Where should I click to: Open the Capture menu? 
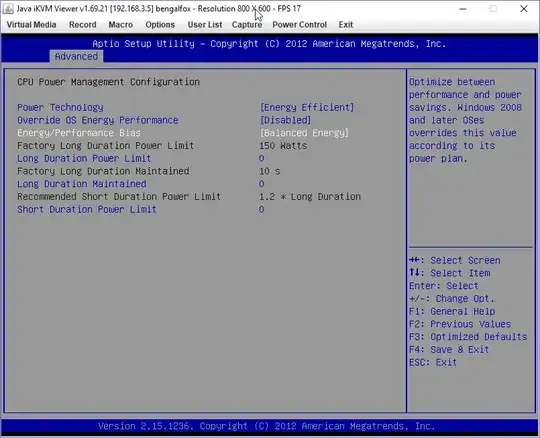247,25
